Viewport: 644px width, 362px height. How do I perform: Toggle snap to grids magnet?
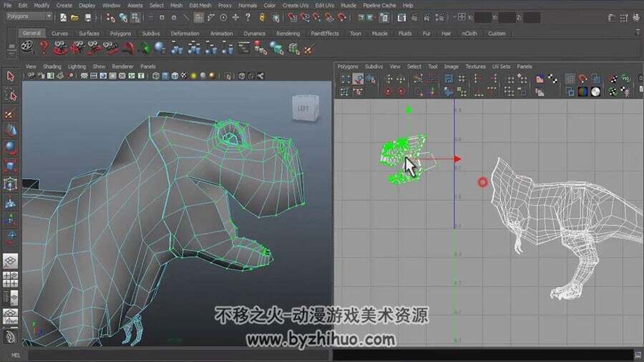pos(293,17)
